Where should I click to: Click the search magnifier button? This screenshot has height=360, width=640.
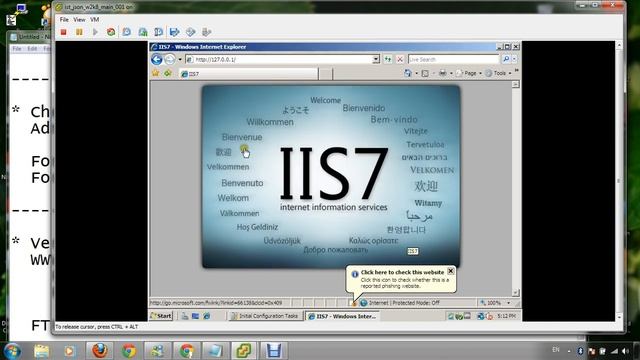click(x=506, y=60)
